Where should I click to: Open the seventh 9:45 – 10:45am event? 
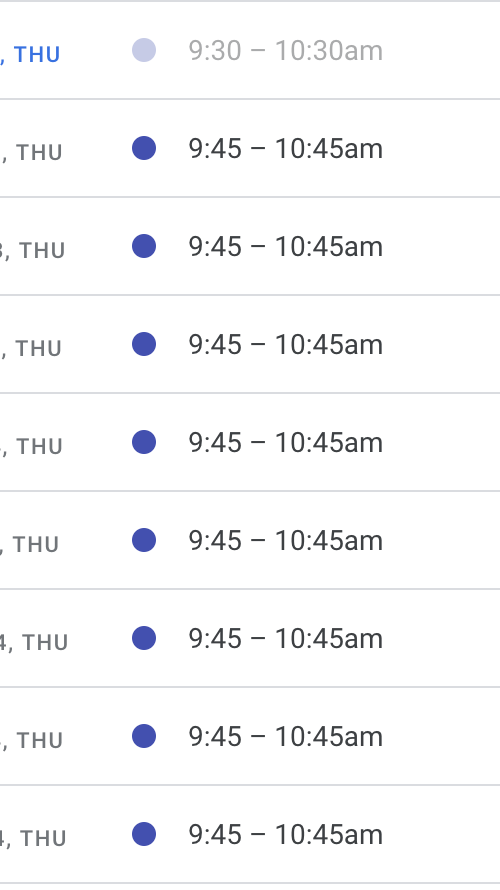click(285, 737)
